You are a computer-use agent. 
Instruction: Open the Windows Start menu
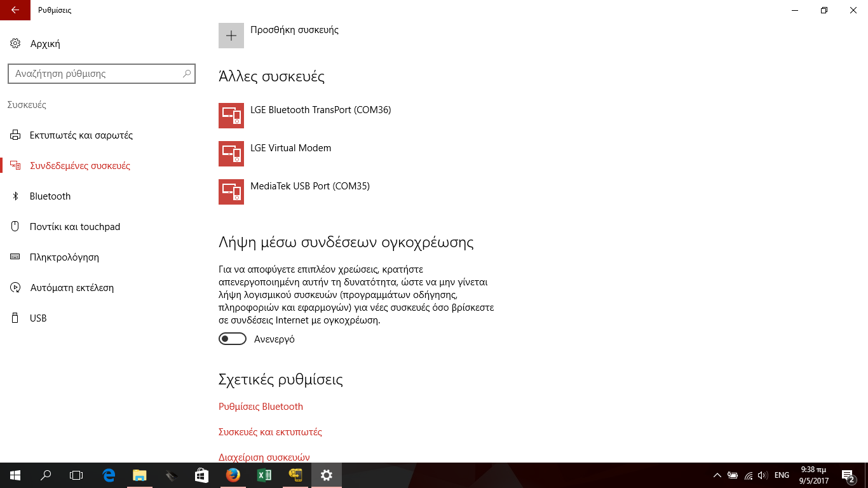[15, 475]
